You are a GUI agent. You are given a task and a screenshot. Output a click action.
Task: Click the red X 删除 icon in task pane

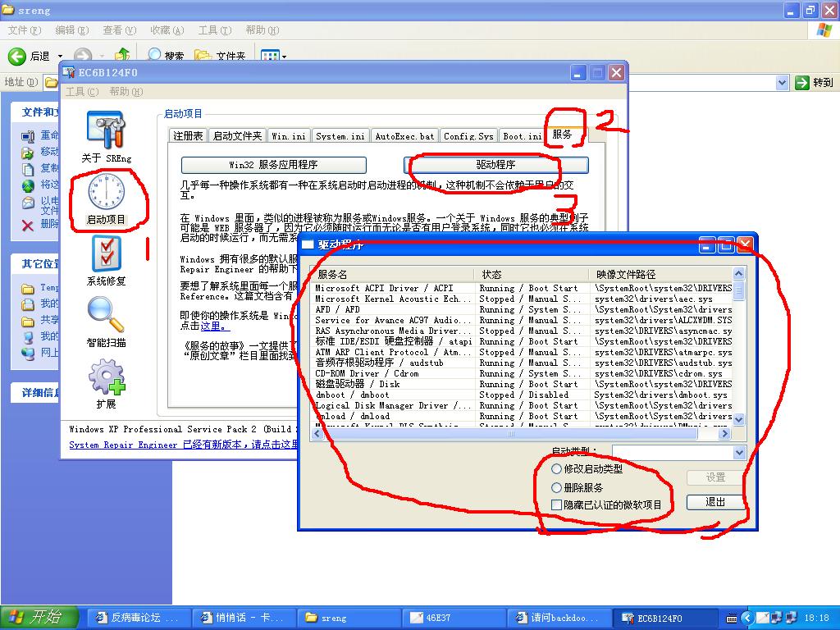point(28,225)
